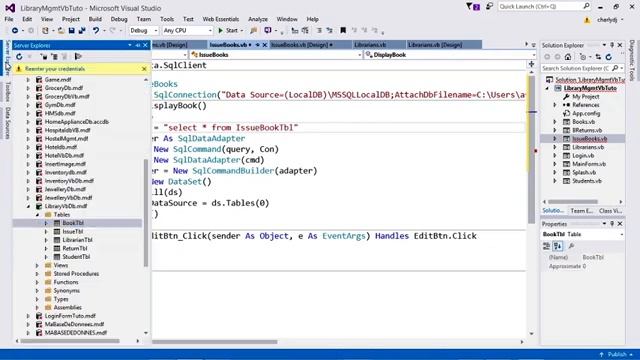Click the Save disk icon in toolbar
This screenshot has height=360, width=640.
pos(71,31)
